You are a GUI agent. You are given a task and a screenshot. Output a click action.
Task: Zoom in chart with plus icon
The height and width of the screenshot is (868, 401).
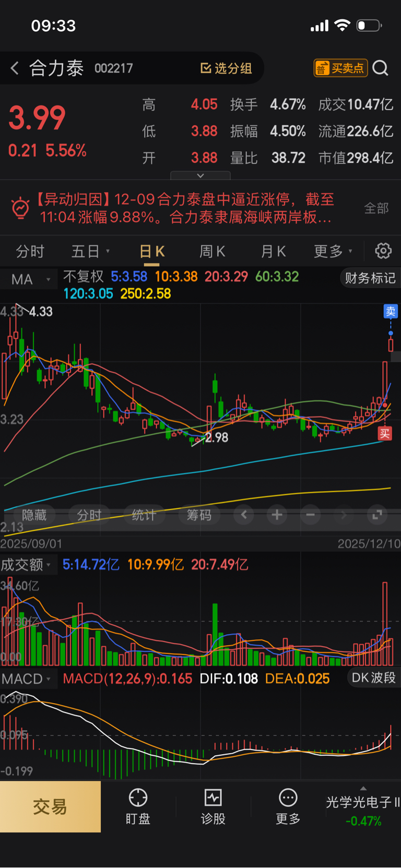(x=277, y=515)
